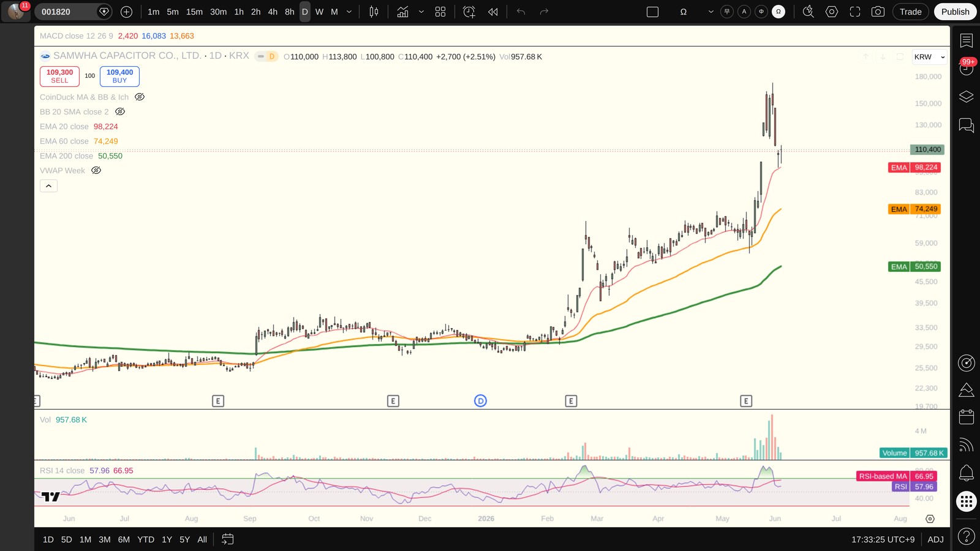Open timezone menu showing 17:33:25 UTC+9
This screenshot has width=980, height=551.
click(883, 539)
